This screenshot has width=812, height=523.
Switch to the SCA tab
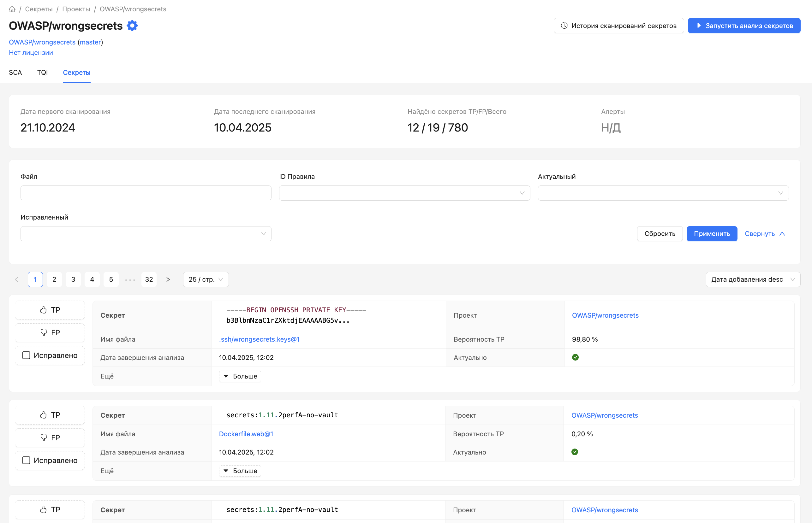[15, 72]
